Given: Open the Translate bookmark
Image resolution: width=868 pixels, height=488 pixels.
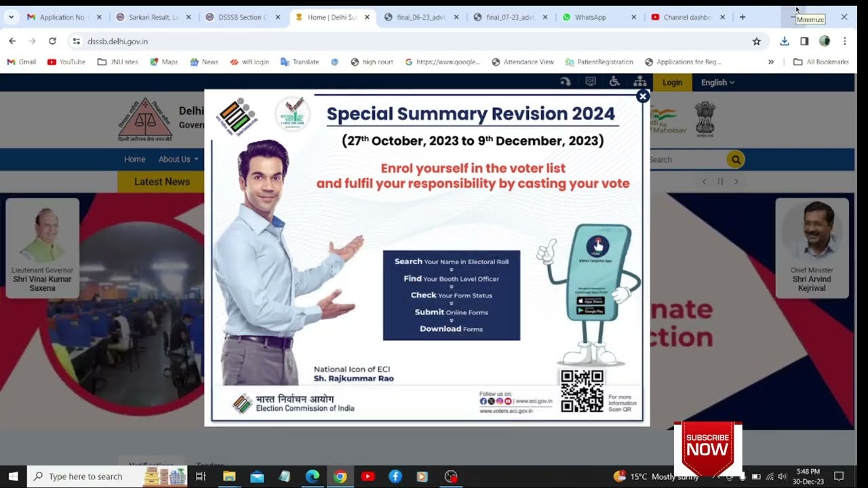Looking at the screenshot, I should click(300, 62).
